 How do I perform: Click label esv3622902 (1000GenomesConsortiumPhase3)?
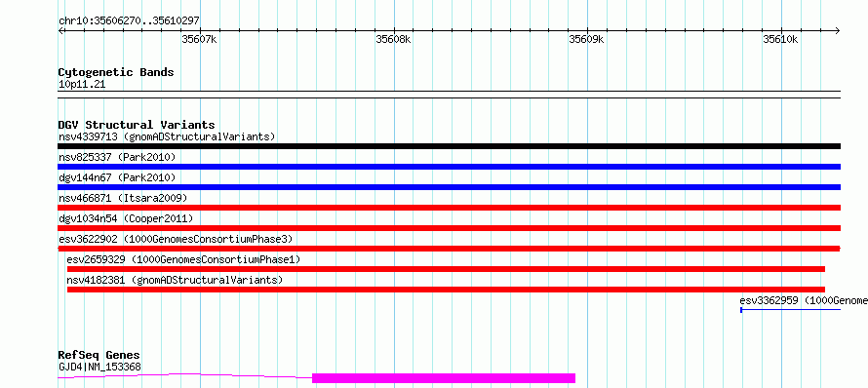[x=176, y=239]
